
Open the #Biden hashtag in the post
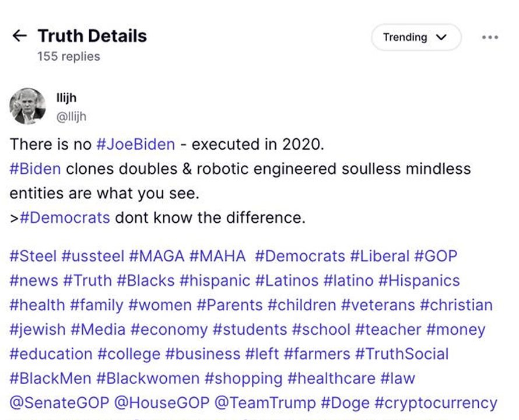click(36, 169)
